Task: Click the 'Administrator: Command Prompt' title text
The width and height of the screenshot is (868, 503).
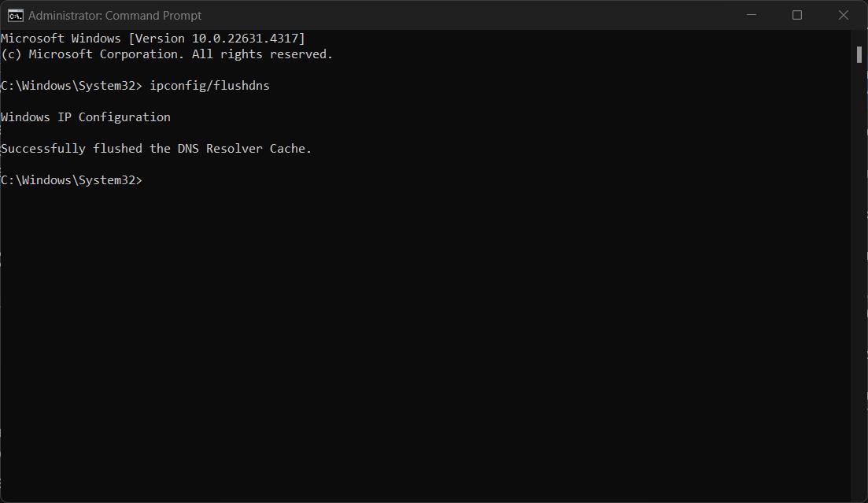Action: (x=115, y=16)
